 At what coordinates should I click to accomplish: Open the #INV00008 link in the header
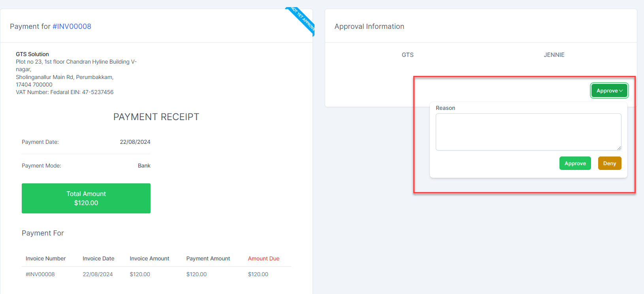(x=72, y=26)
